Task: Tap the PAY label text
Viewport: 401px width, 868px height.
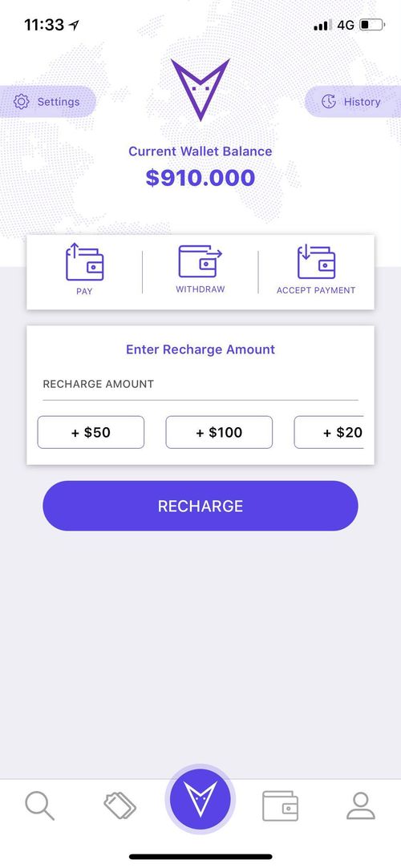Action: click(x=84, y=291)
